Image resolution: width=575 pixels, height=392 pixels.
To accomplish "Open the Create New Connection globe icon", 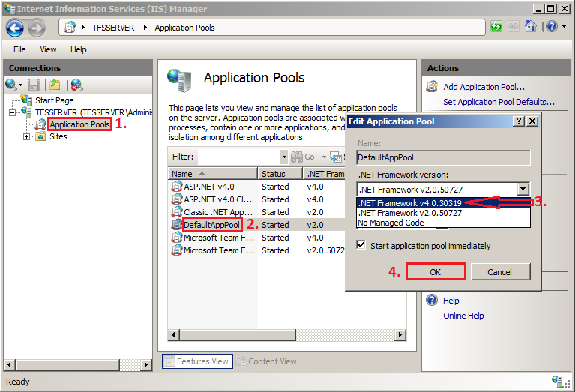I will 10,85.
